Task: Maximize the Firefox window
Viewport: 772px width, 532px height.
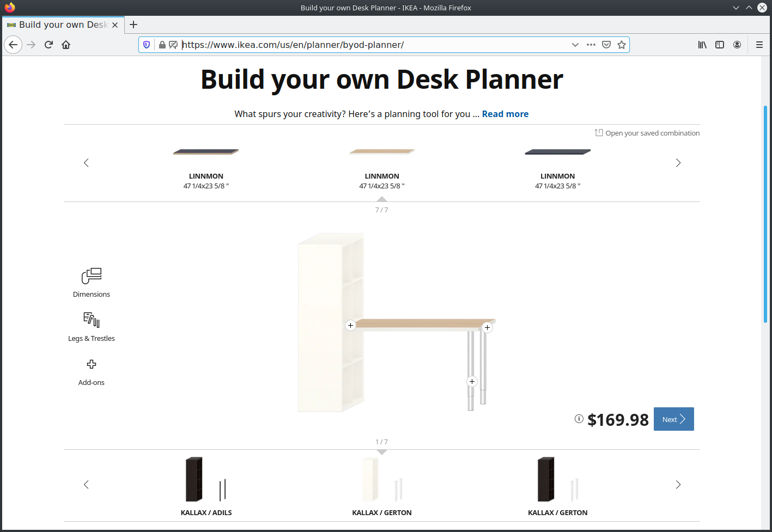Action: point(749,8)
